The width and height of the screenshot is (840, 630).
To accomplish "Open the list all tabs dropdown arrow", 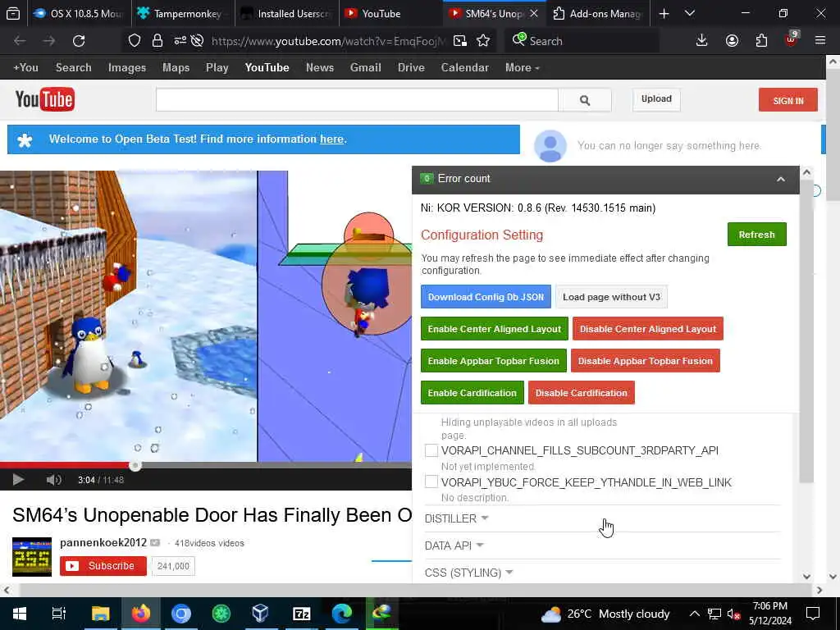I will click(x=689, y=14).
